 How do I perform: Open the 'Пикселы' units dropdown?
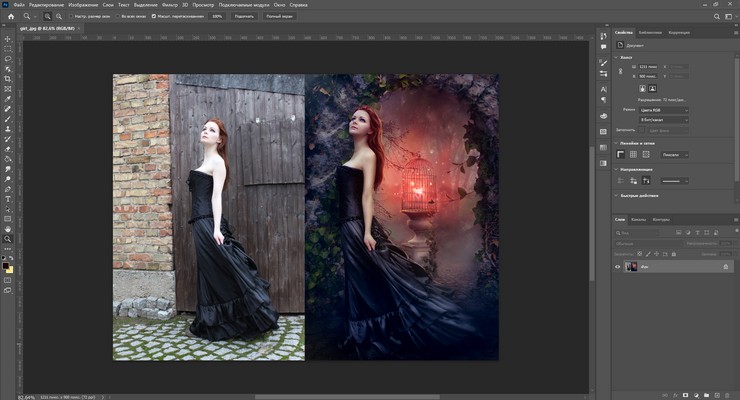674,155
